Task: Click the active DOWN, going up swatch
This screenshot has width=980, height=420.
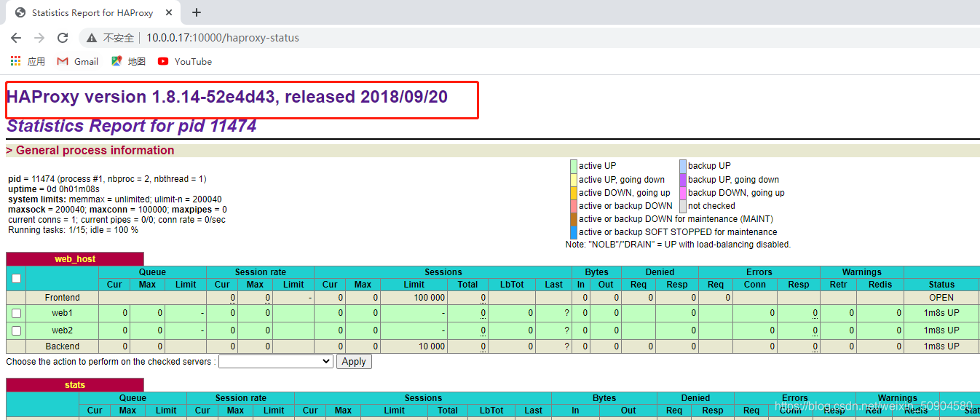Action: [x=574, y=192]
